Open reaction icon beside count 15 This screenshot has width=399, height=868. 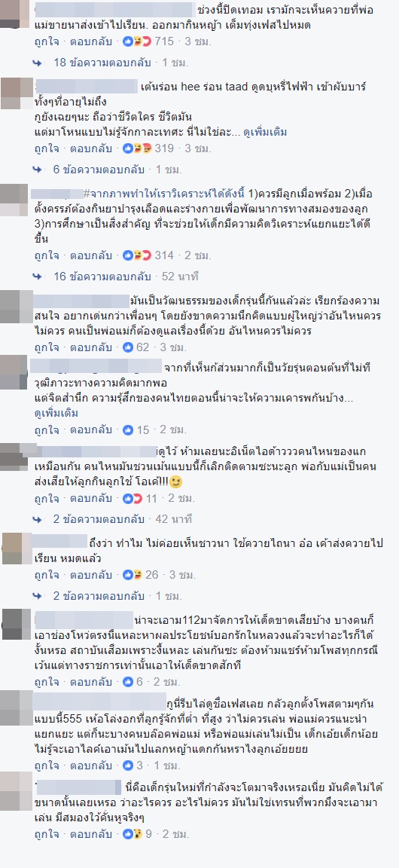tap(128, 429)
